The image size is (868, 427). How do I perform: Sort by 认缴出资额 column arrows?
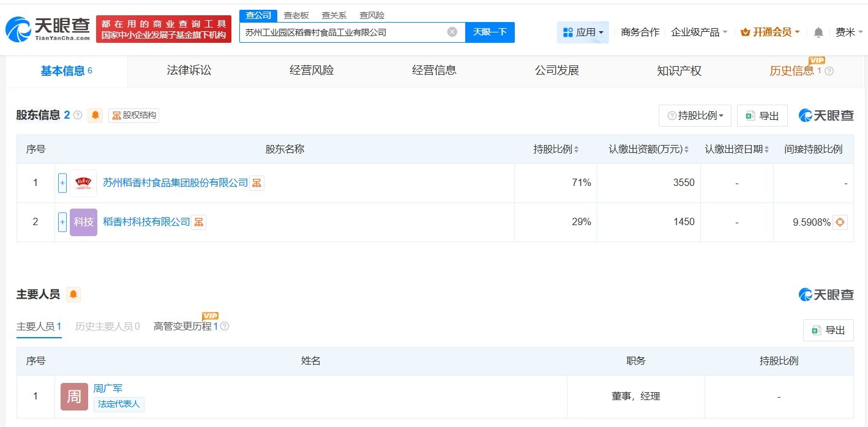click(x=686, y=149)
